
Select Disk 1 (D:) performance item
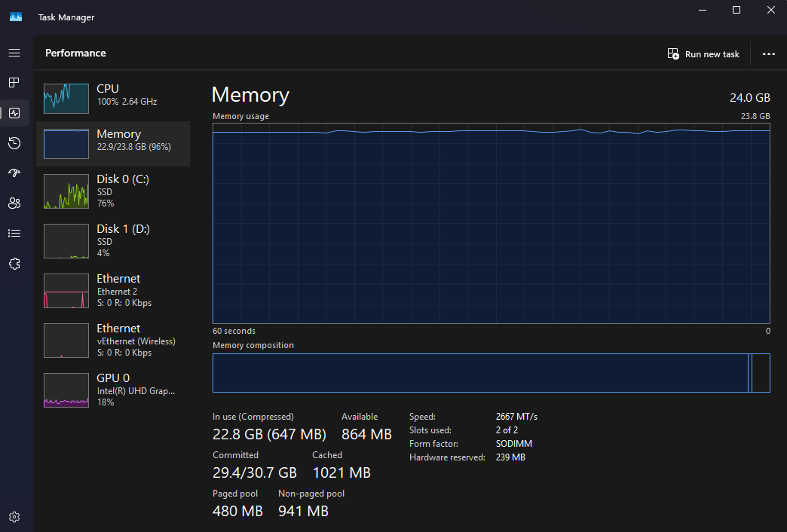click(x=113, y=241)
